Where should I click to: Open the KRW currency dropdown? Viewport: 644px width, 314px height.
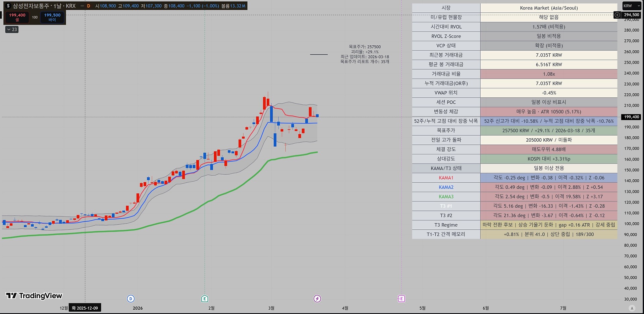coord(632,6)
